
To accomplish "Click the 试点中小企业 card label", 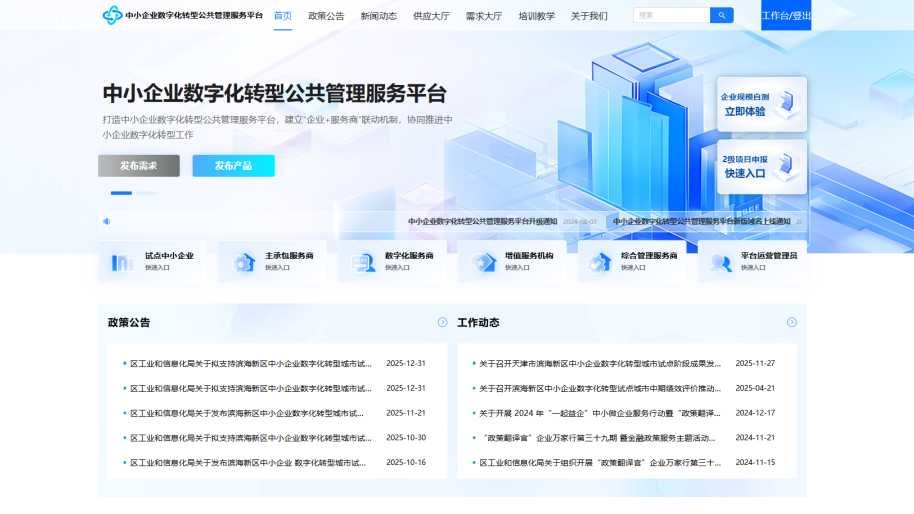I will click(169, 256).
